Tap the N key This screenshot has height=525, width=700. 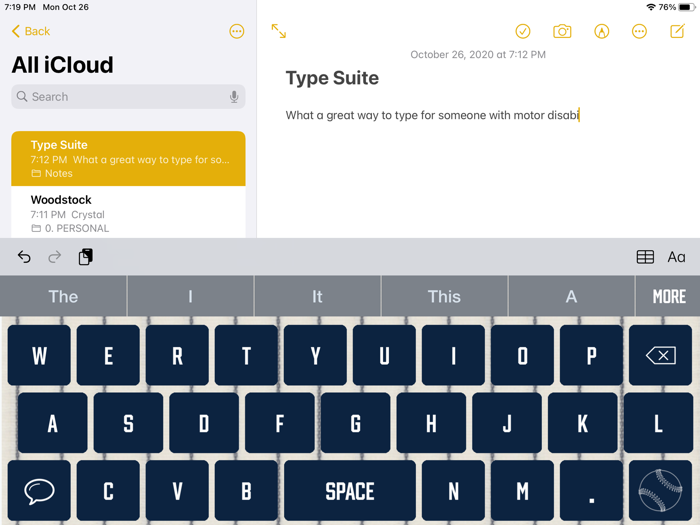pos(453,491)
